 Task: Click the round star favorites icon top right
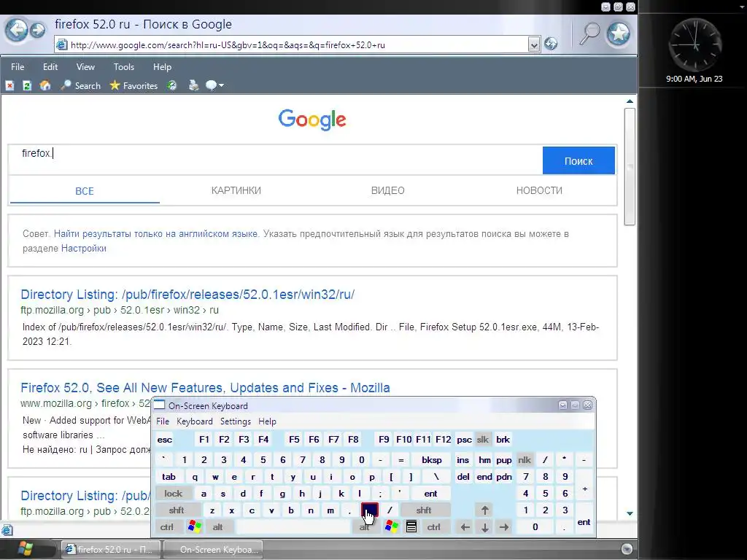[619, 34]
